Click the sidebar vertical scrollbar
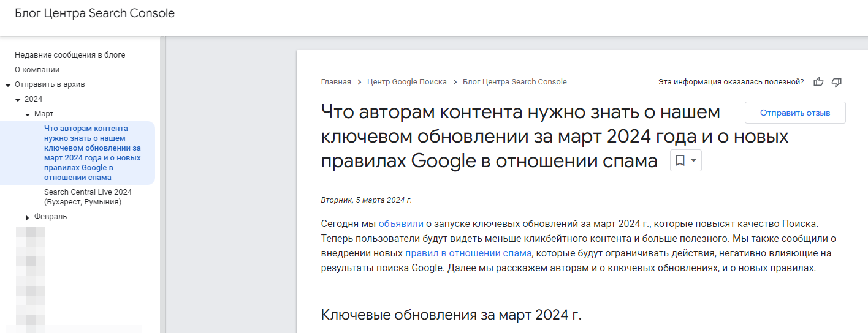This screenshot has height=333, width=868. pyautogui.click(x=162, y=184)
